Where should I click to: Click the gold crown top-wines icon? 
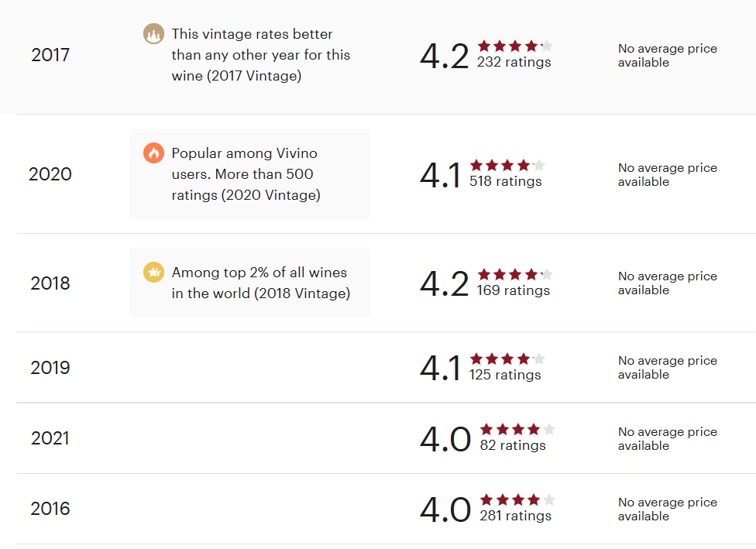153,273
